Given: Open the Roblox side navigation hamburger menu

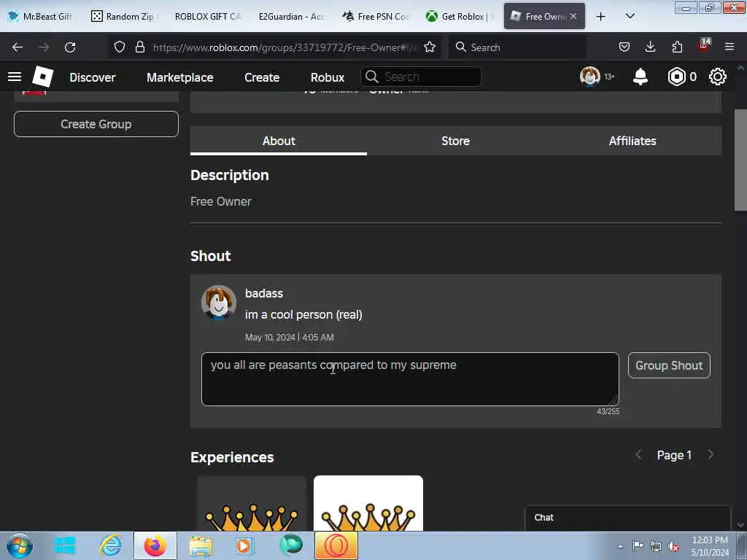Looking at the screenshot, I should point(15,77).
